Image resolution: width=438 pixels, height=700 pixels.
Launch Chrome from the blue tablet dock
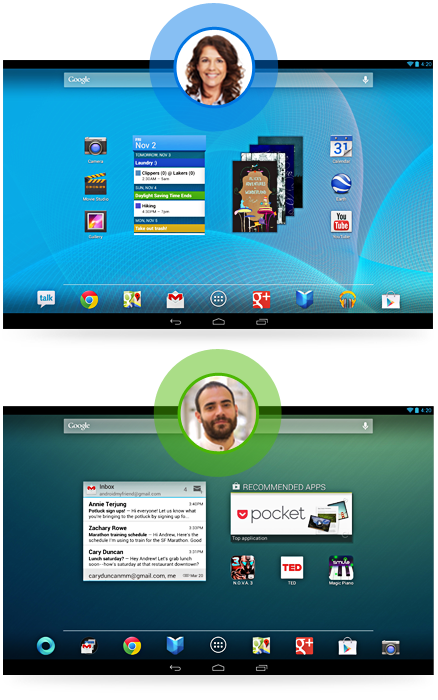pyautogui.click(x=89, y=300)
